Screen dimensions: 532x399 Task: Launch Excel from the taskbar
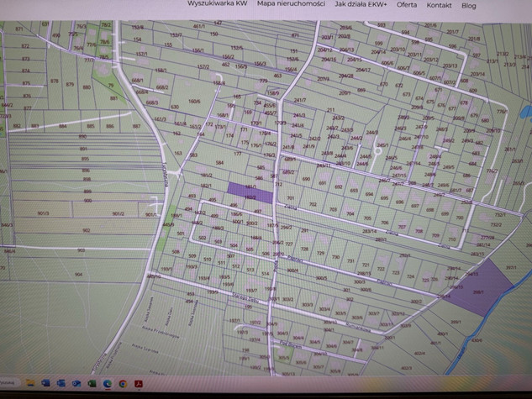(92, 384)
